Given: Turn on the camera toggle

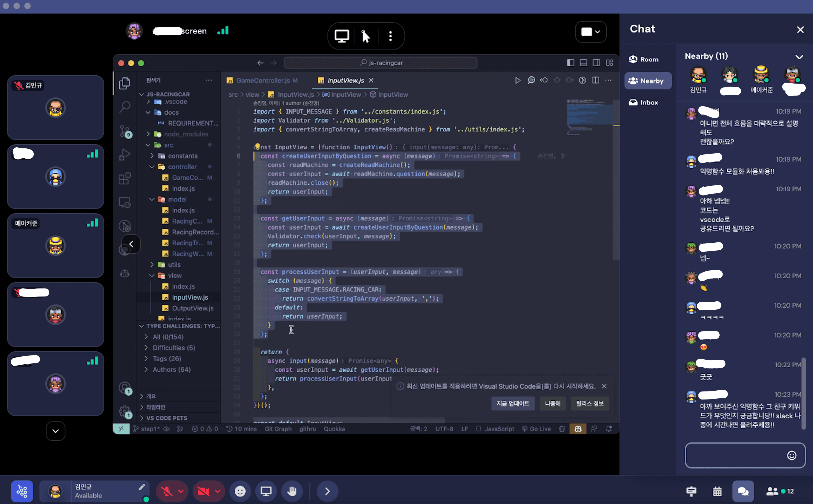Looking at the screenshot, I should point(203,491).
